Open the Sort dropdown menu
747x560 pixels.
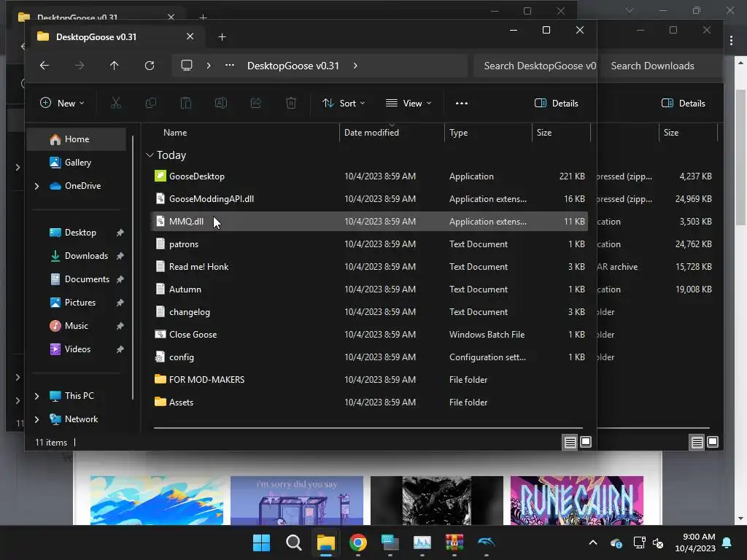click(x=344, y=104)
